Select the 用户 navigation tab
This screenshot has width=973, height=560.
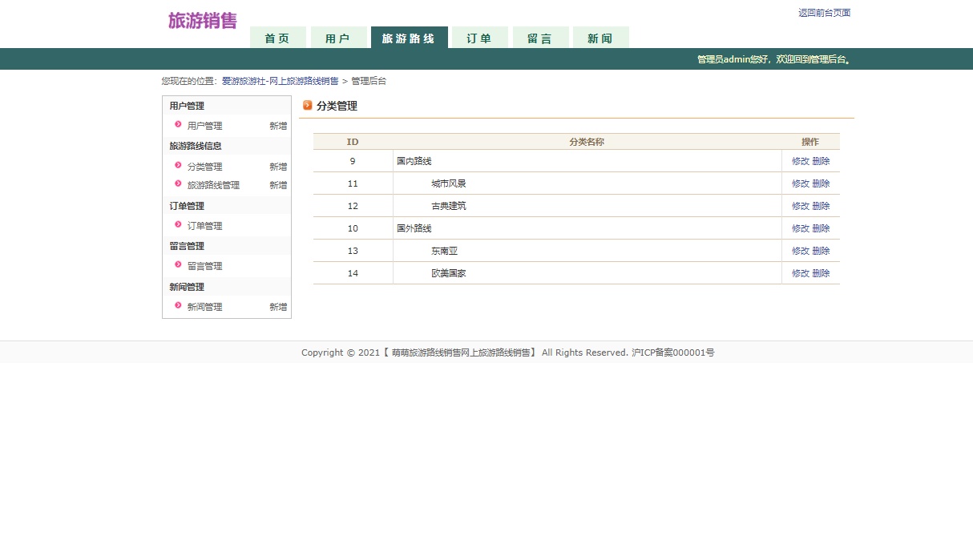[x=338, y=37]
